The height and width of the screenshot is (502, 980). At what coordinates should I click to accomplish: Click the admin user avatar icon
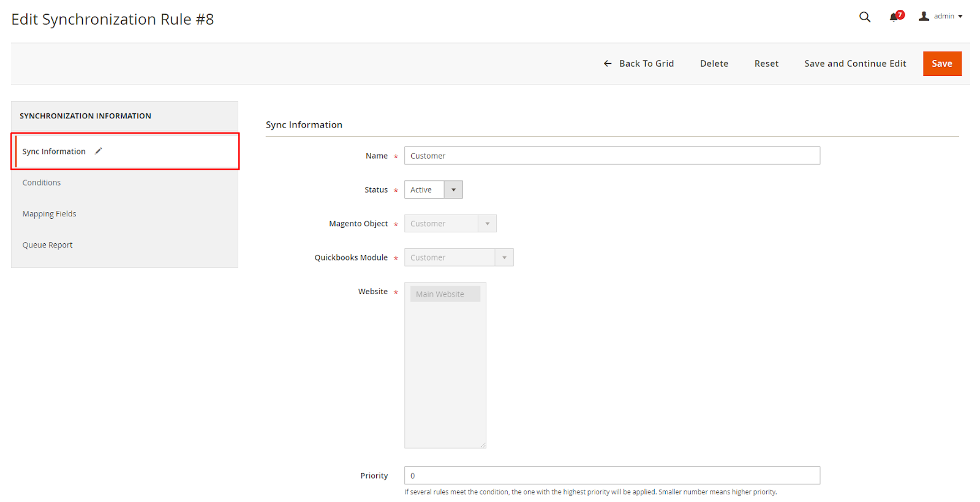point(924,17)
